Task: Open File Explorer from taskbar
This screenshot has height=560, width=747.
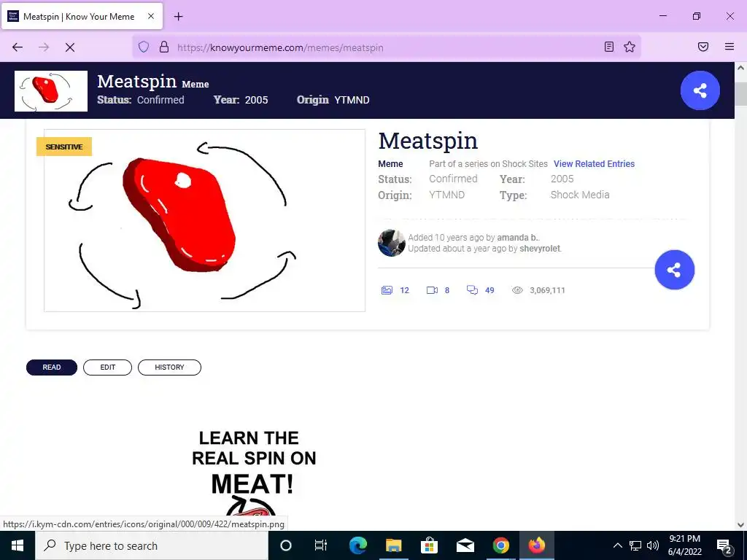Action: (x=393, y=545)
